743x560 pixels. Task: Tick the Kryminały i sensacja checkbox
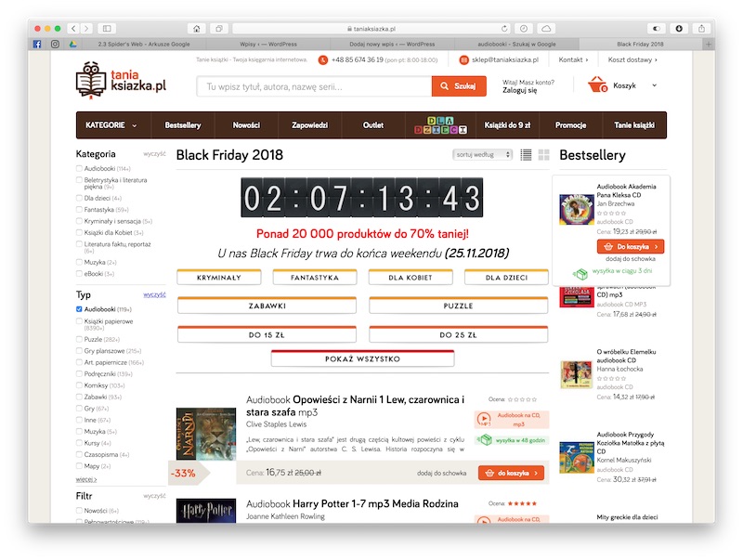tap(79, 221)
